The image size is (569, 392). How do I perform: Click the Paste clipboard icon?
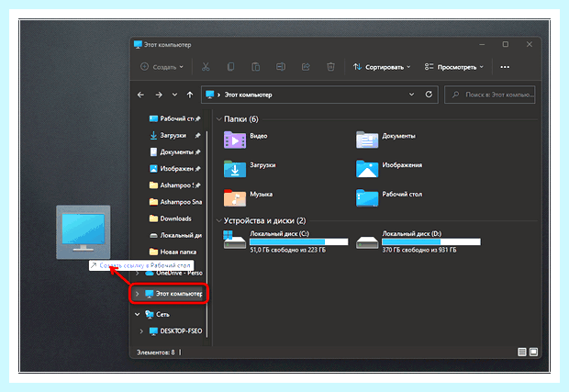255,67
